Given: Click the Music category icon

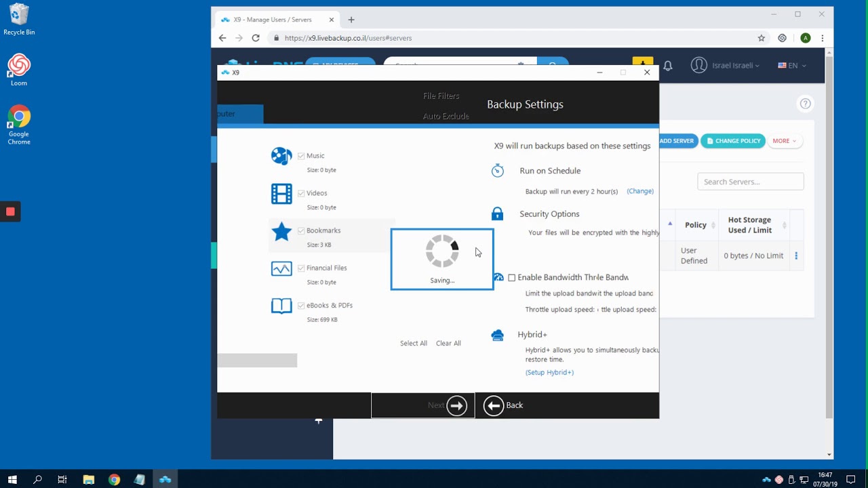Looking at the screenshot, I should tap(281, 156).
